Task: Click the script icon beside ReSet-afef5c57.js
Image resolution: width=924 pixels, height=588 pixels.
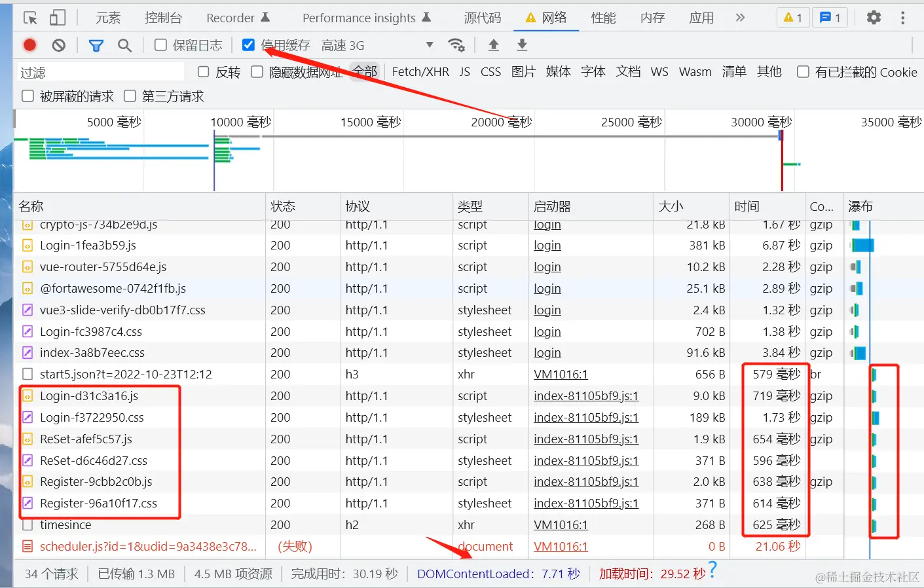Action: pos(28,439)
